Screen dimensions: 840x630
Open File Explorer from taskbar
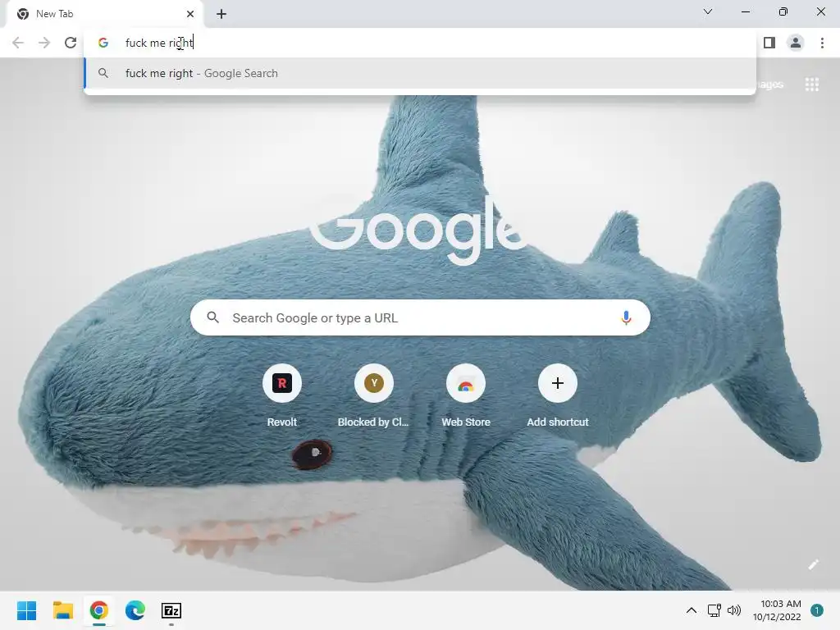tap(62, 610)
